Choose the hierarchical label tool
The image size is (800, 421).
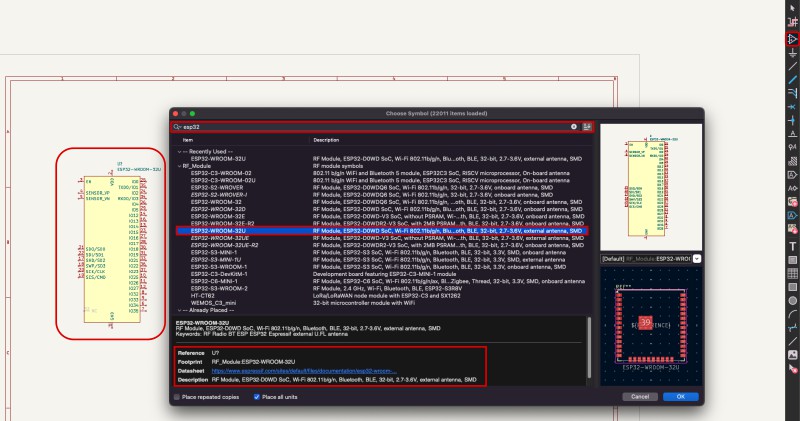click(x=792, y=188)
